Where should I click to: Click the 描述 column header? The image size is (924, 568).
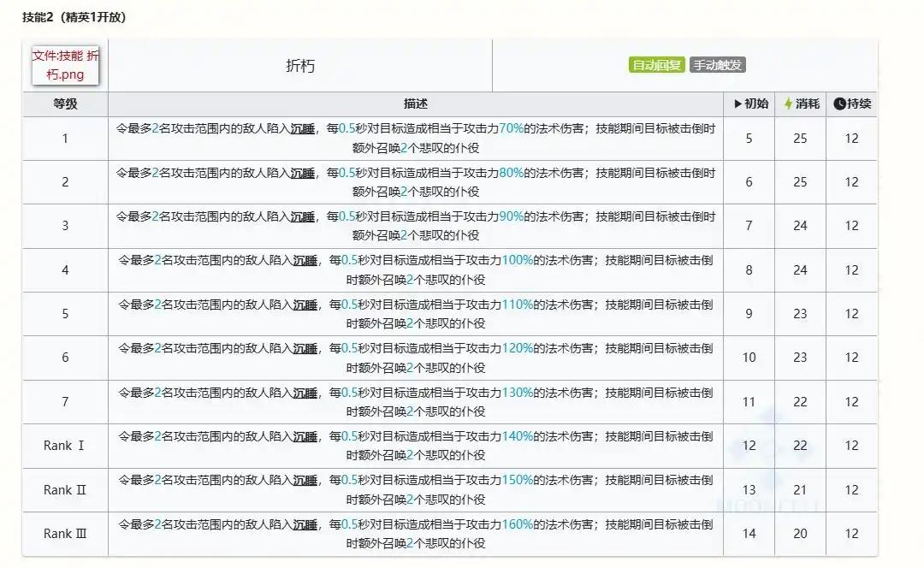(x=416, y=104)
